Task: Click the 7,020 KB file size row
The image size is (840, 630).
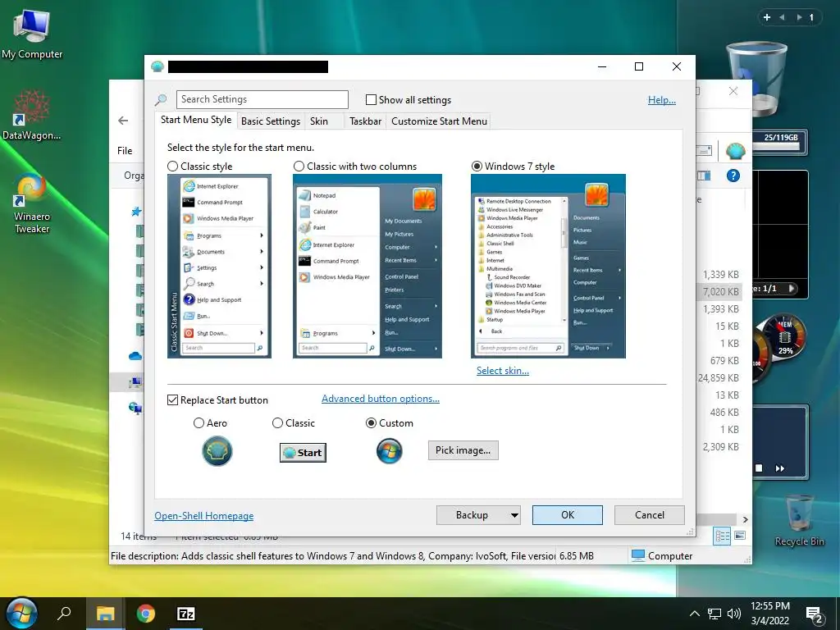Action: [720, 292]
